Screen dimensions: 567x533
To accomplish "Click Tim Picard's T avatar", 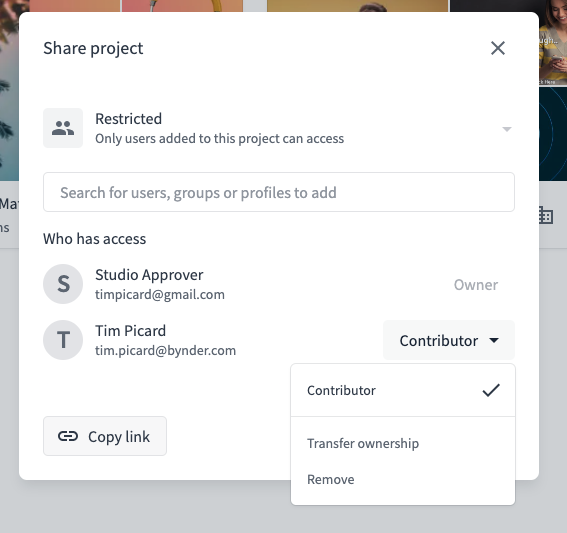I will [63, 340].
